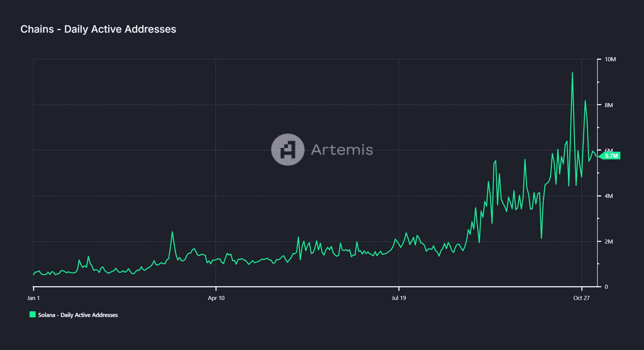This screenshot has width=644, height=350.
Task: Click the second-highest peak near 8M
Action: tap(585, 101)
